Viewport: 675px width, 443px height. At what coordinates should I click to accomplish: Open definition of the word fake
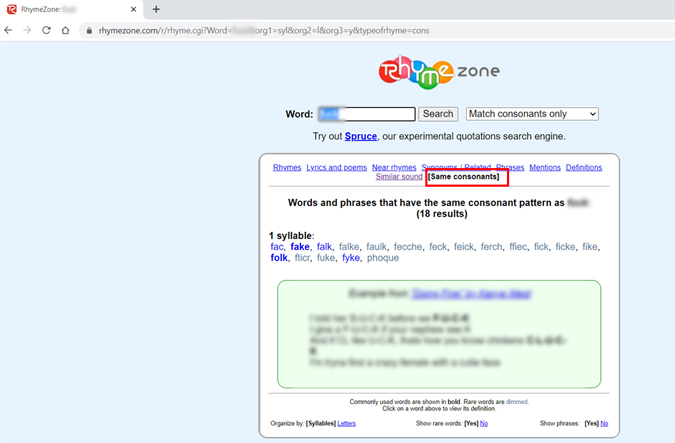(300, 247)
